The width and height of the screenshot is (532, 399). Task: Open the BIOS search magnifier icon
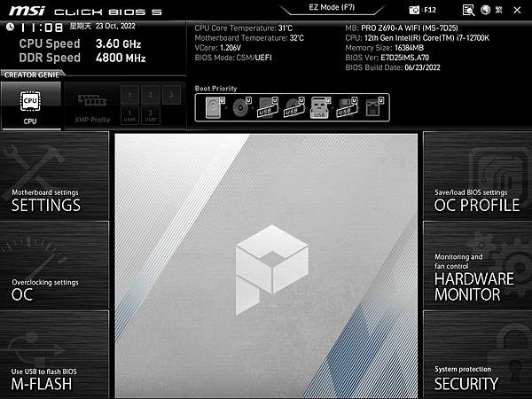468,10
